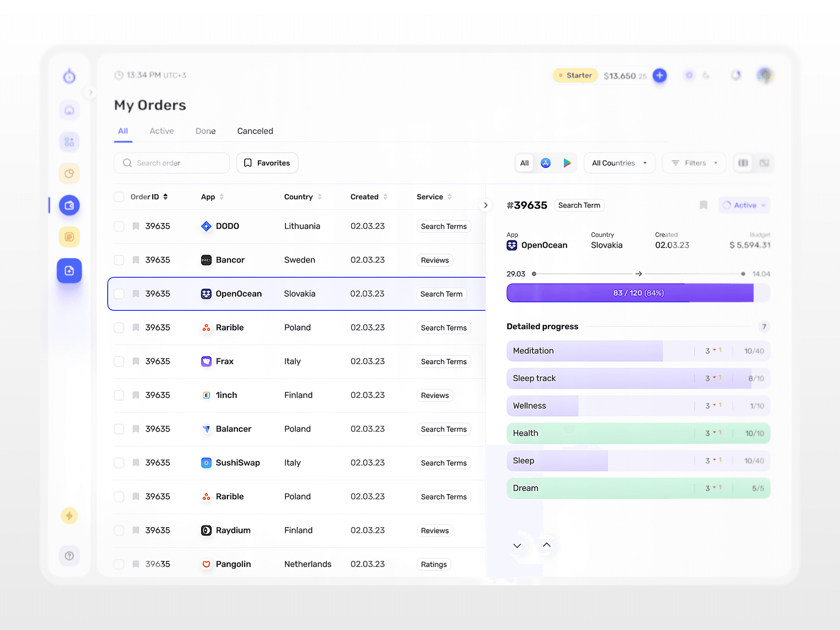Select the All orders tab

pyautogui.click(x=123, y=131)
